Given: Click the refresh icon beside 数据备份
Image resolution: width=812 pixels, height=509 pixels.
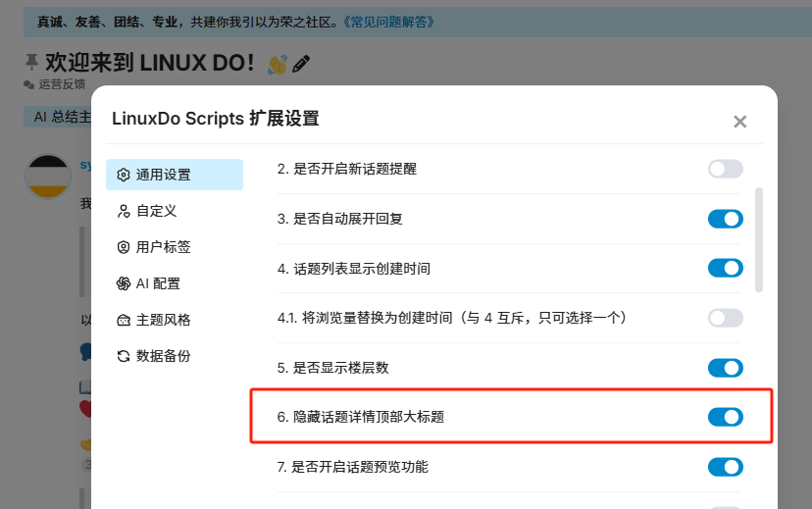Looking at the screenshot, I should (124, 356).
